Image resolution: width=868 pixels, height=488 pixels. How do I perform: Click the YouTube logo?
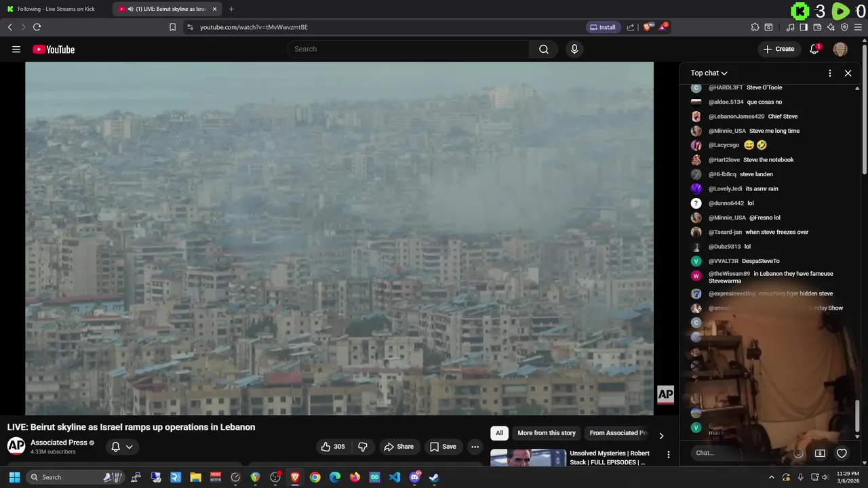pyautogui.click(x=54, y=49)
